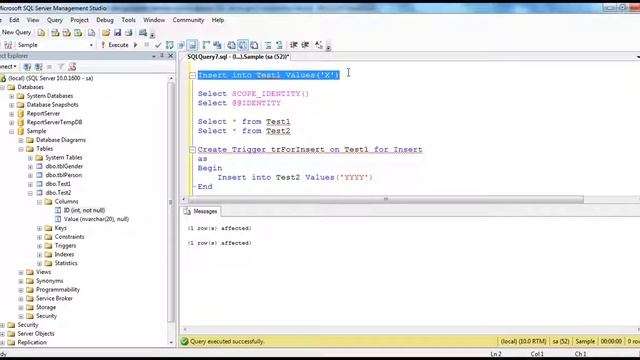Click the Open File folder icon
The width and height of the screenshot is (640, 360).
click(x=106, y=33)
